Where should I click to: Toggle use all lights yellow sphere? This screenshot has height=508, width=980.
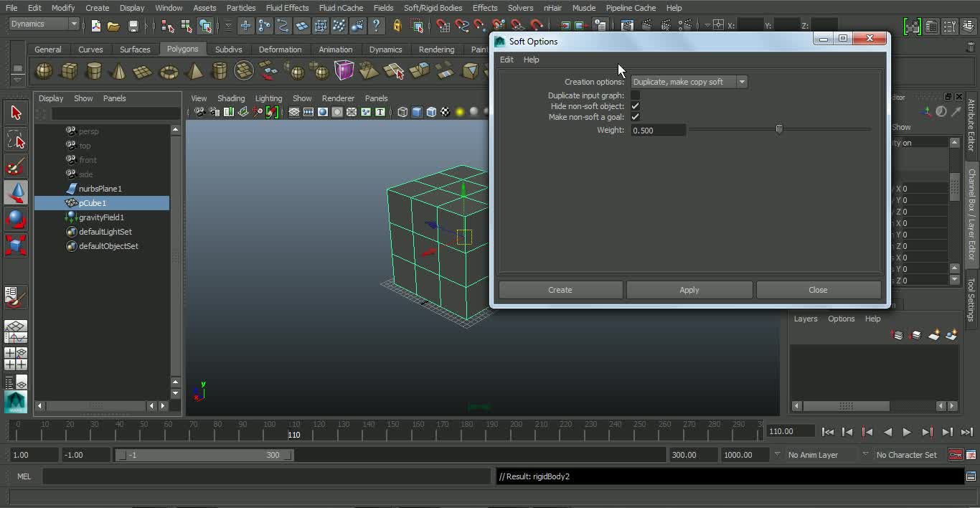tap(460, 112)
